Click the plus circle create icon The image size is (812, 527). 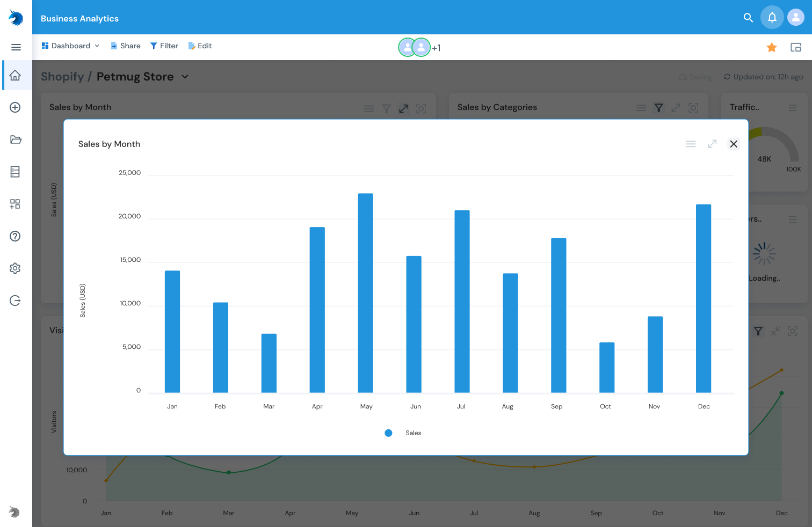pos(16,107)
